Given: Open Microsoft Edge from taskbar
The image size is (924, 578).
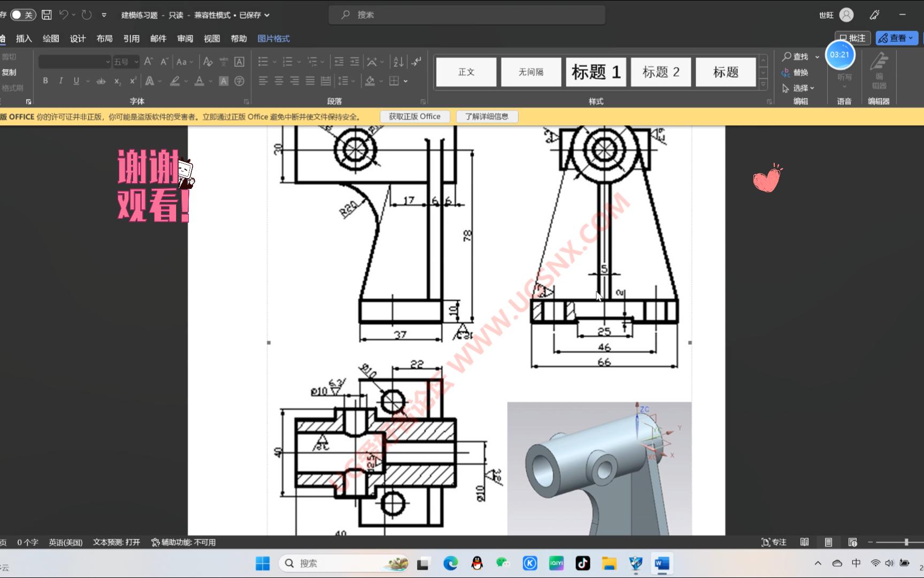Looking at the screenshot, I should (x=450, y=564).
